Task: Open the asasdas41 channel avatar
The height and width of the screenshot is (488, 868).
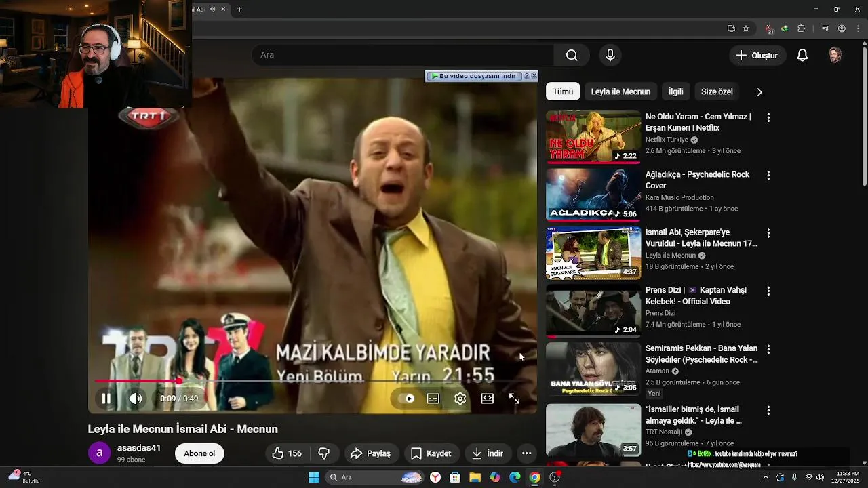Action: pos(100,453)
